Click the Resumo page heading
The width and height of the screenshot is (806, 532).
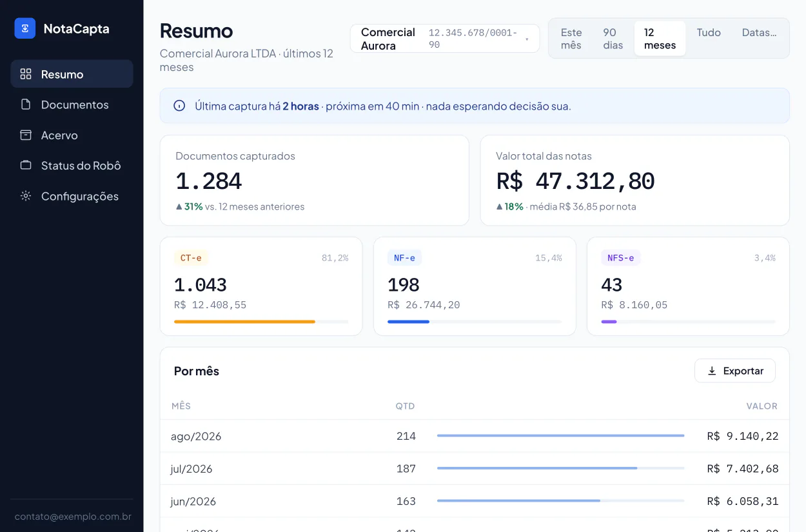197,31
